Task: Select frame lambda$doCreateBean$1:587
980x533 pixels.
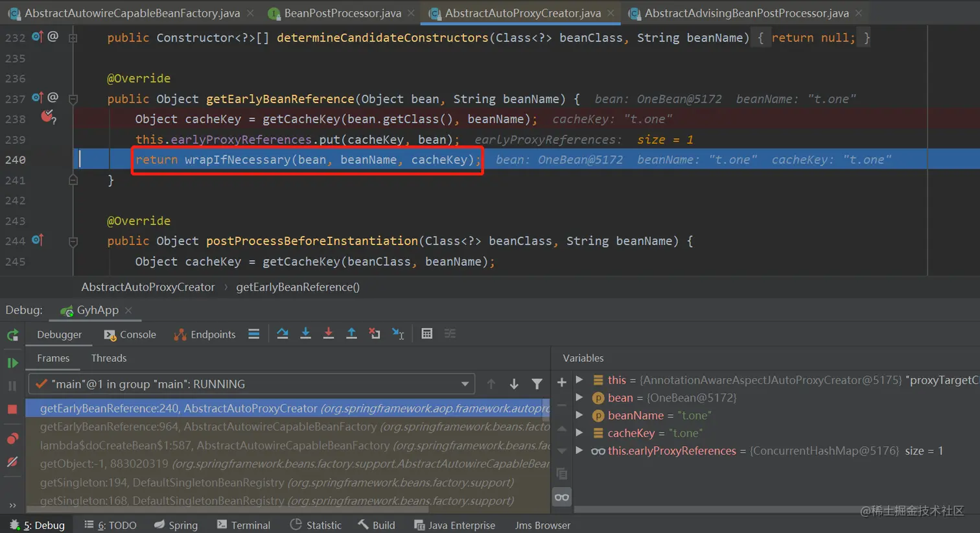Action: 288,445
